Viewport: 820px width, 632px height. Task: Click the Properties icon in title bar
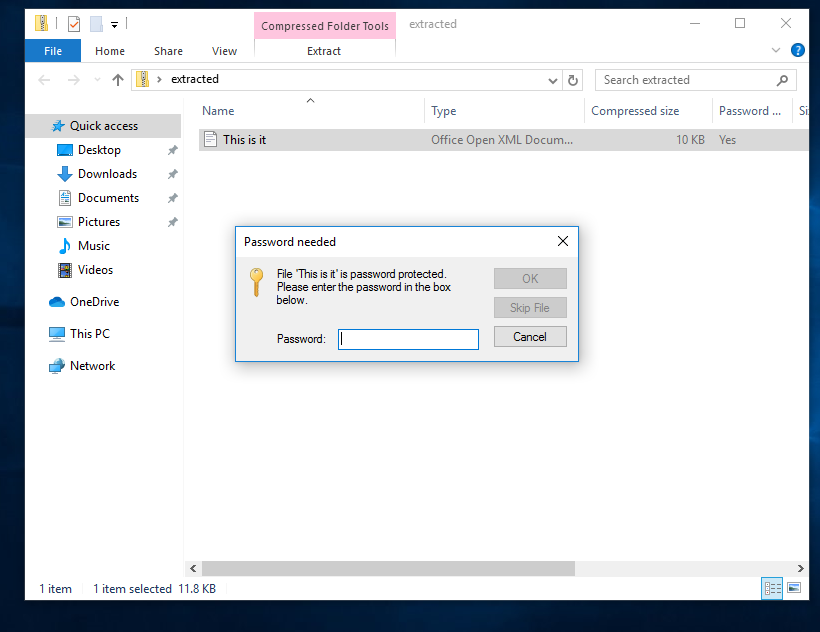73,23
